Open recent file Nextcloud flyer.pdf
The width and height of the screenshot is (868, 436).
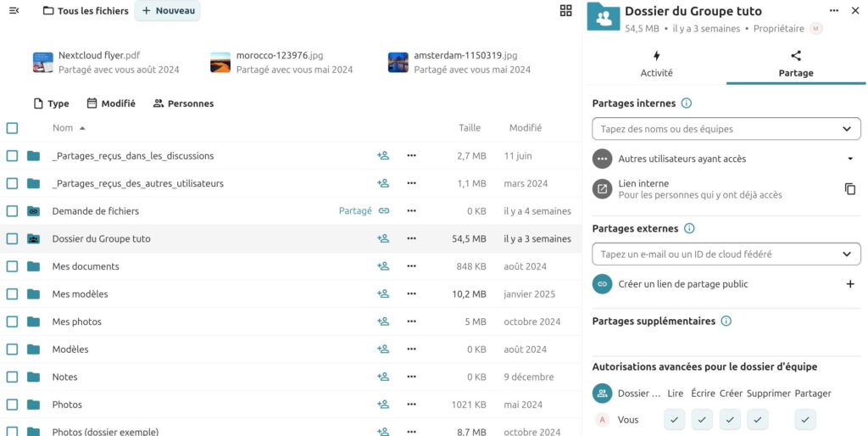(x=106, y=62)
